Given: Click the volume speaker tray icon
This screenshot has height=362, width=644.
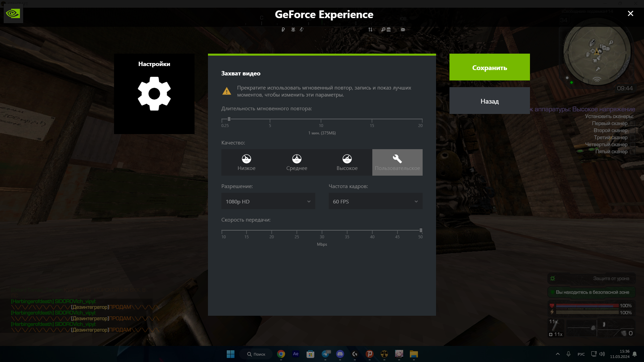Looking at the screenshot, I should (x=602, y=354).
